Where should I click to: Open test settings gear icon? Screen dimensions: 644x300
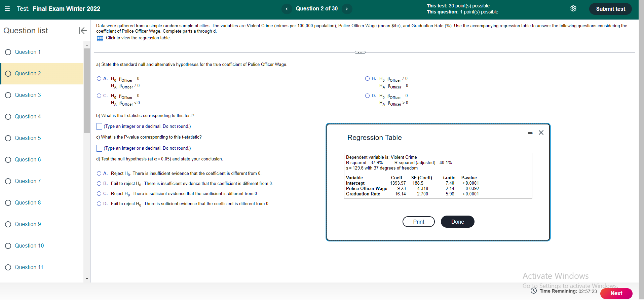coord(573,9)
